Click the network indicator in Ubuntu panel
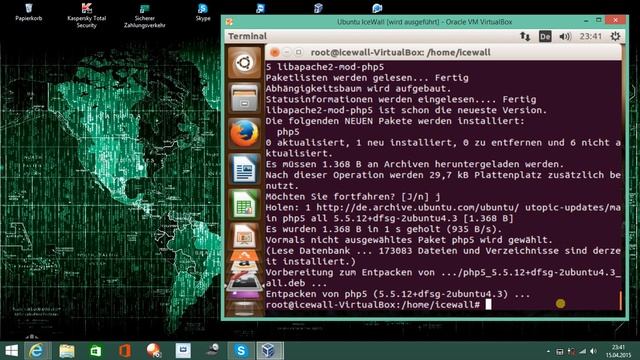 point(525,36)
